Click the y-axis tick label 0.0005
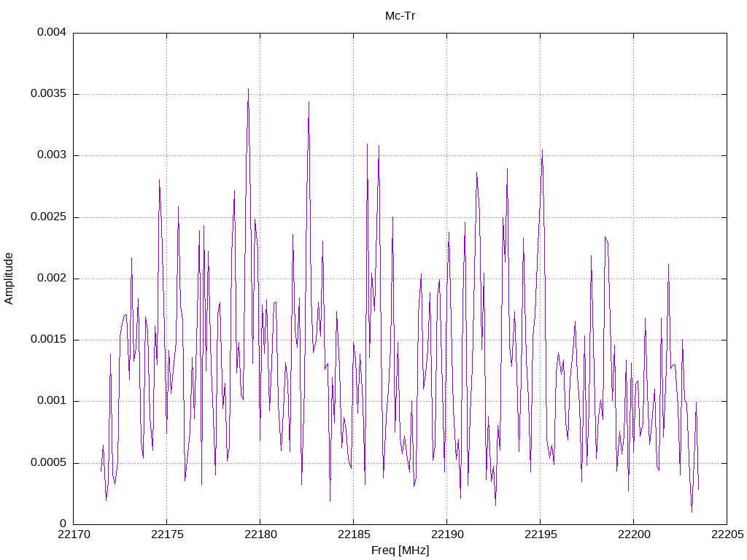The image size is (747, 560). point(48,462)
